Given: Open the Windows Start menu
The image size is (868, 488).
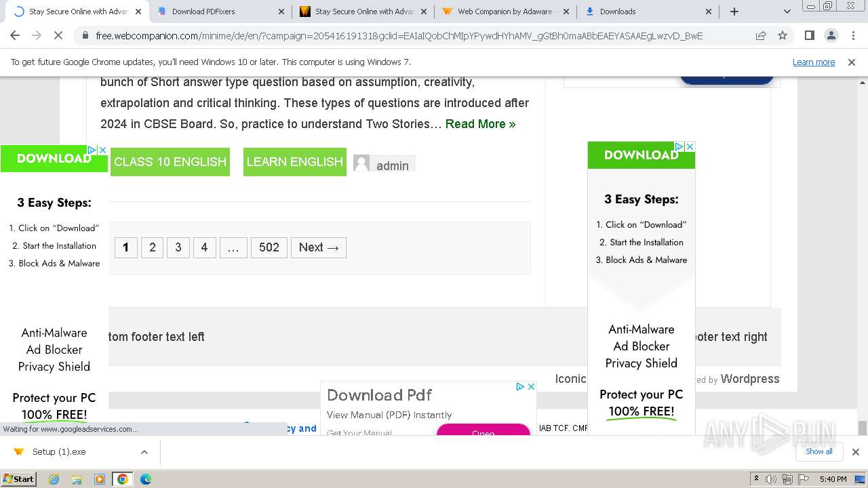Looking at the screenshot, I should point(19,479).
